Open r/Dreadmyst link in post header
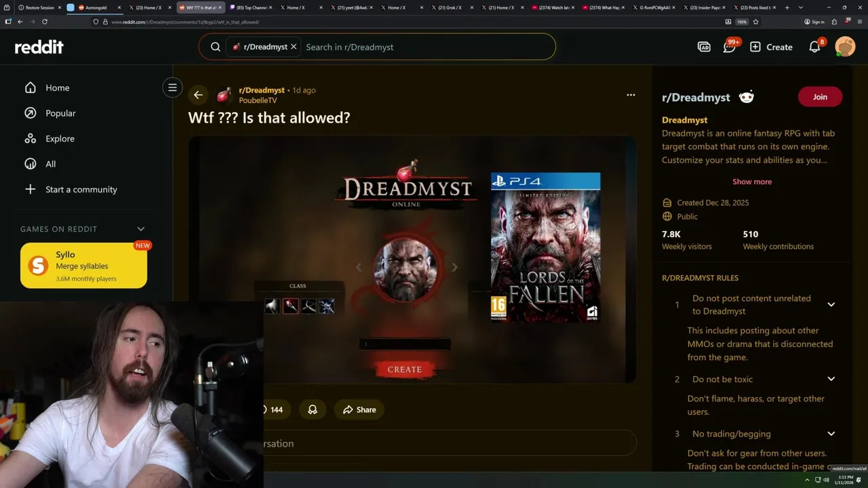 [262, 90]
